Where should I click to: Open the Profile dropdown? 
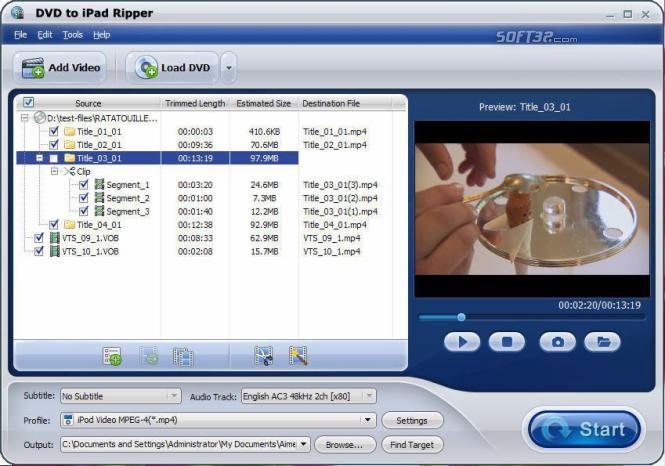click(218, 420)
